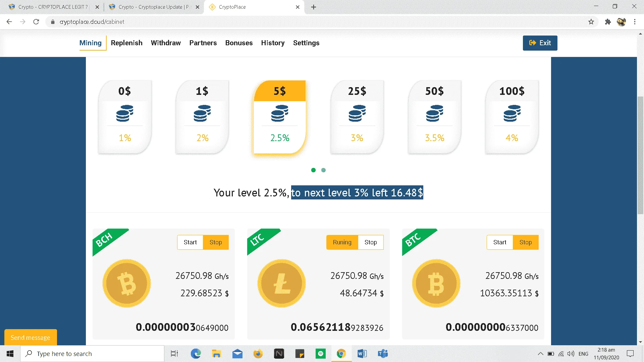Screen dimensions: 644x362
Task: Open the Windows Start menu
Action: (10, 354)
